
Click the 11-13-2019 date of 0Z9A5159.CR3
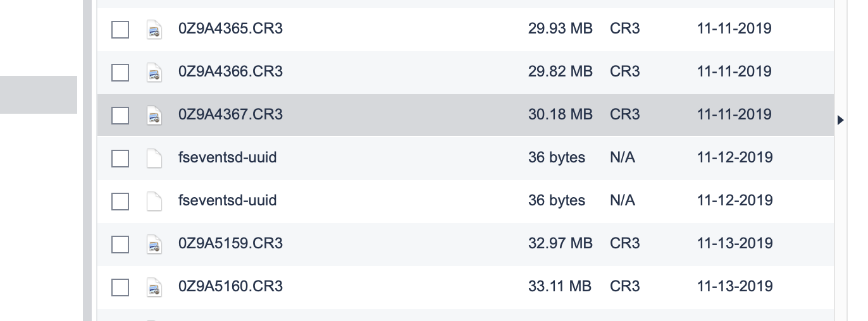pyautogui.click(x=735, y=243)
